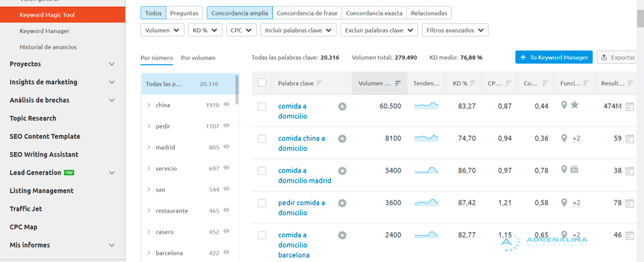Open keyword link 'comida a domicilio'

click(x=293, y=111)
